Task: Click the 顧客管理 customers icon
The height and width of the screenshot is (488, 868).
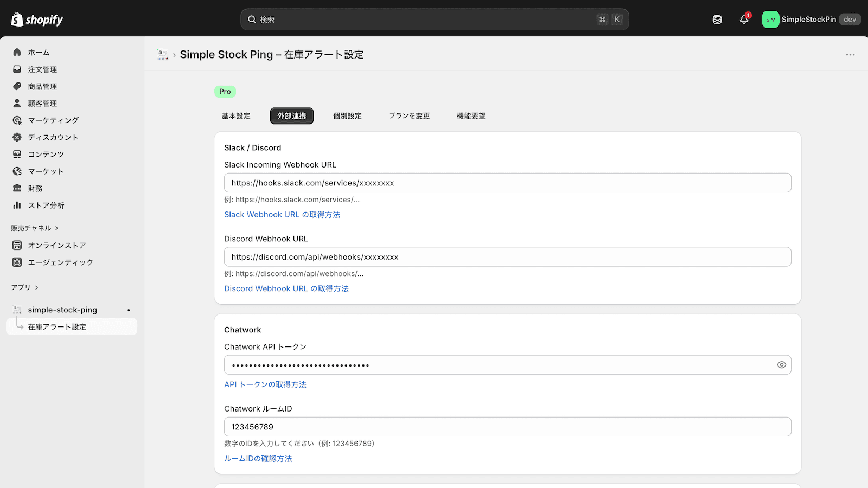Action: (x=17, y=103)
